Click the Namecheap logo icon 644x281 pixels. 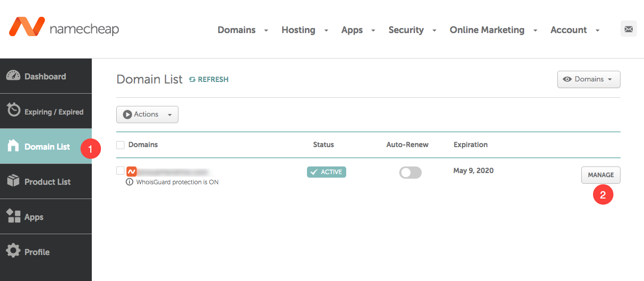coord(27,27)
